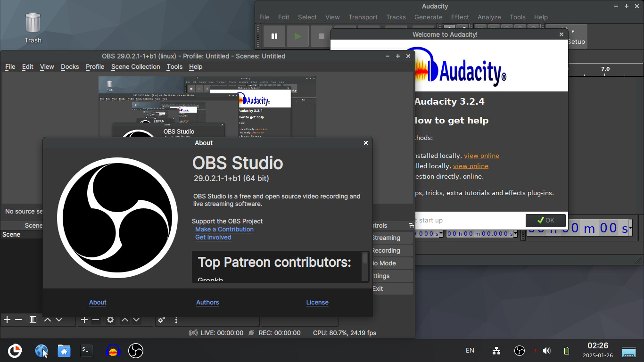Open the scene filters icon

coord(33,320)
